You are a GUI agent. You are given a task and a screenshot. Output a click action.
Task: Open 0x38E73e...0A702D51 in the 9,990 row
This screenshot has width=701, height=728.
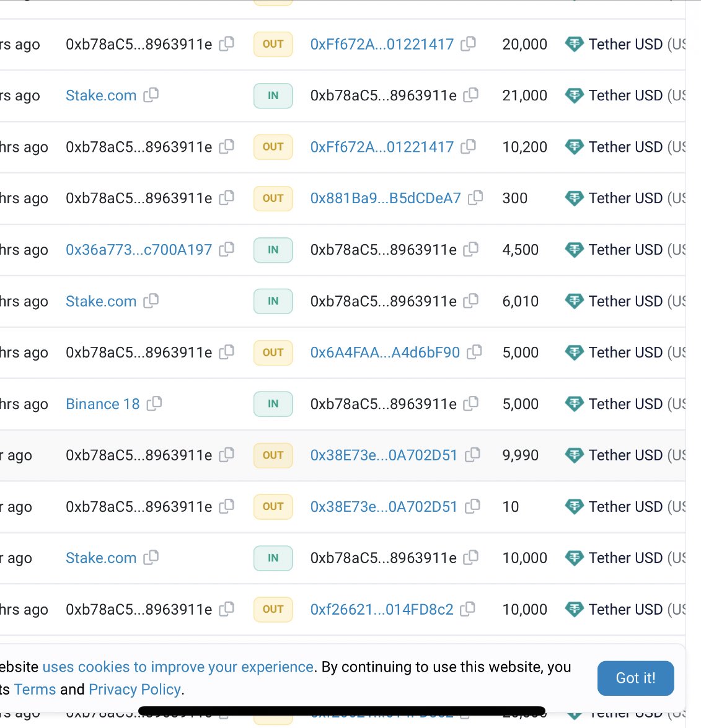[384, 455]
